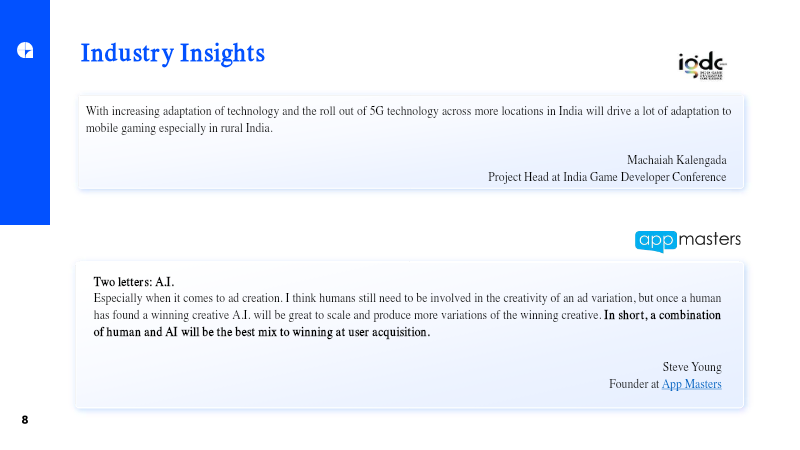Click the IGDC logo
This screenshot has width=800, height=450.
point(703,65)
